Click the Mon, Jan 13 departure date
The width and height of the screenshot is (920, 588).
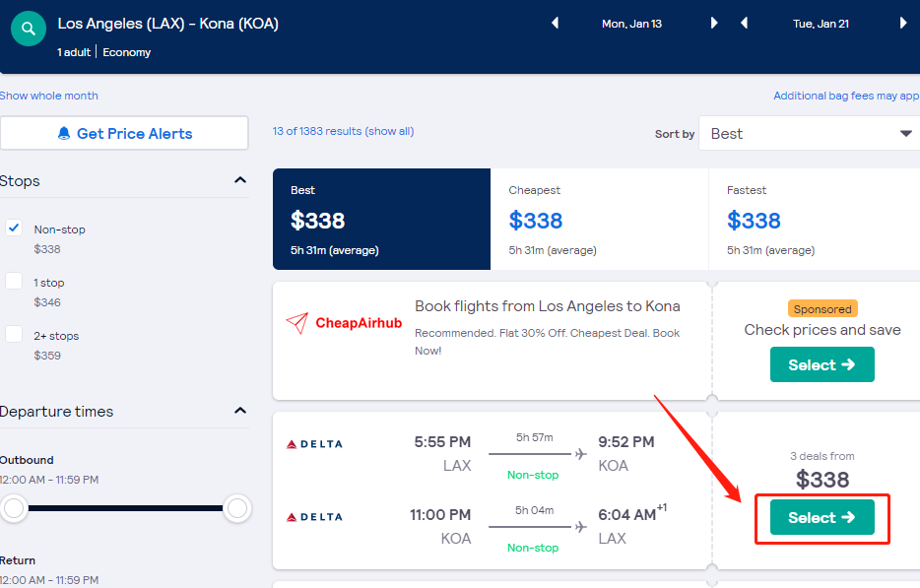[x=632, y=24]
